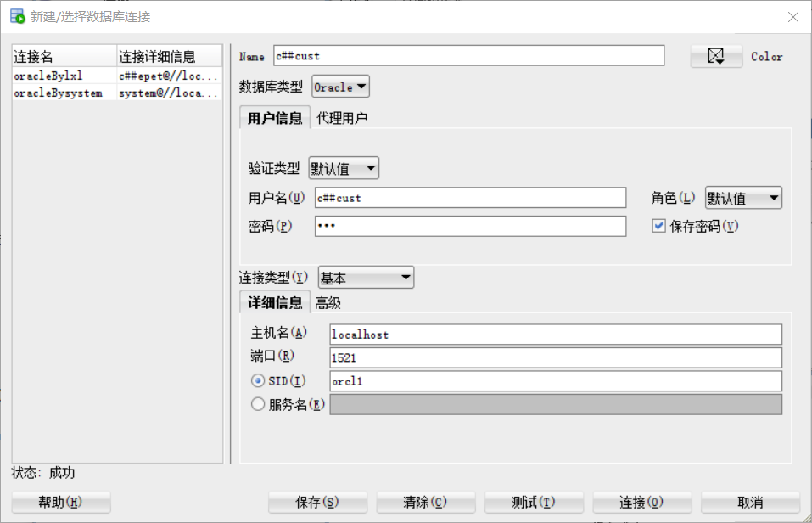Screen dimensions: 812x523
Task: Click the 状态: 成功 status text
Action: coord(43,473)
